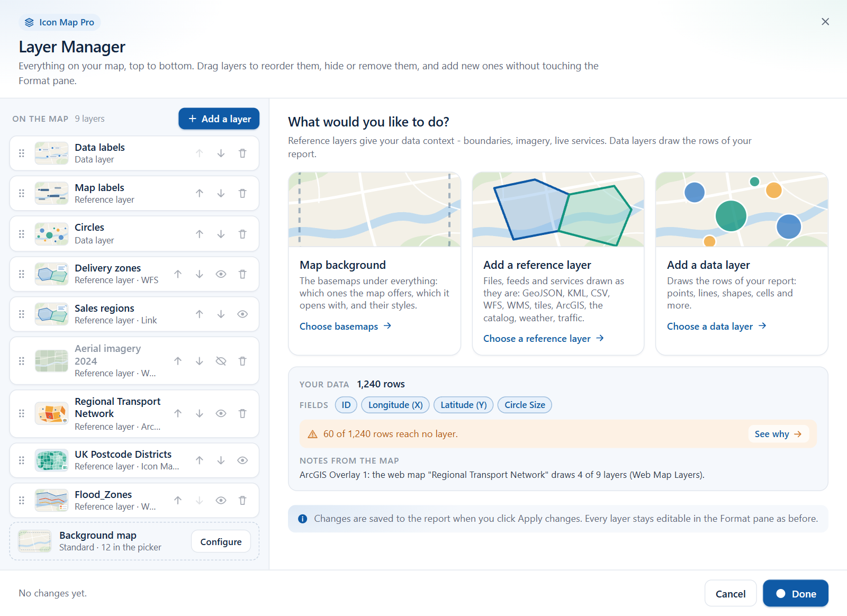The height and width of the screenshot is (616, 847).
Task: Configure the Background map
Action: 221,542
